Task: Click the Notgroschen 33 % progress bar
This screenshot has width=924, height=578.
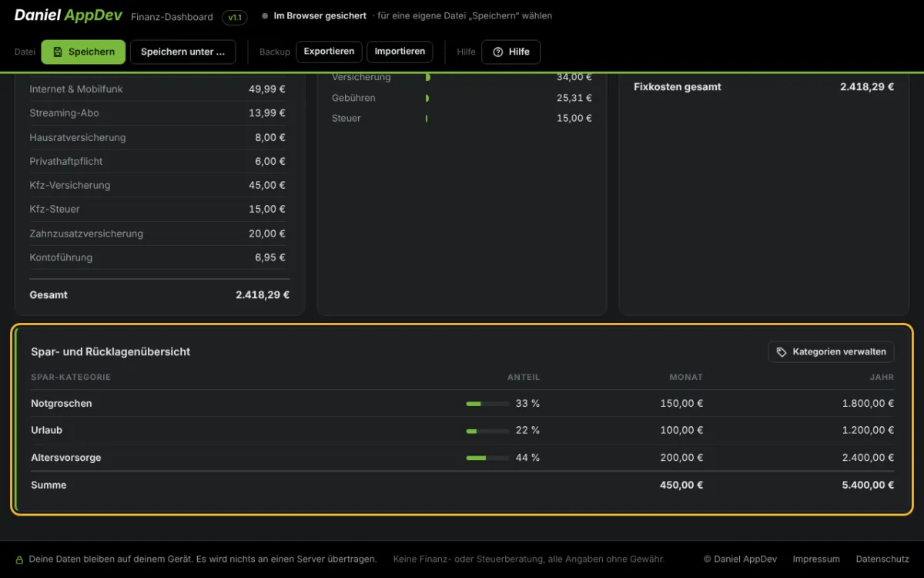Action: [487, 404]
